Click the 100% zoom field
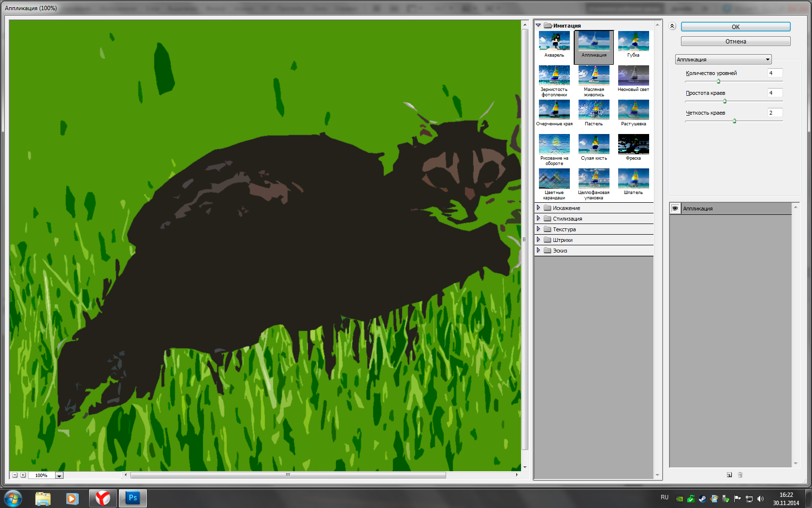The width and height of the screenshot is (812, 508). [x=42, y=476]
